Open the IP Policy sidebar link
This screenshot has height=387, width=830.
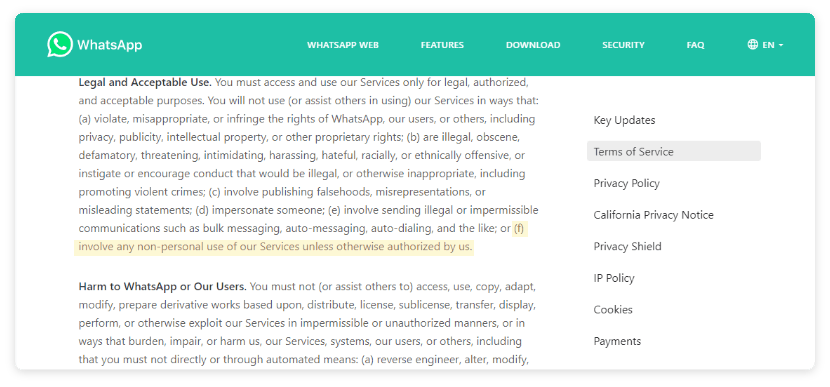(x=614, y=278)
